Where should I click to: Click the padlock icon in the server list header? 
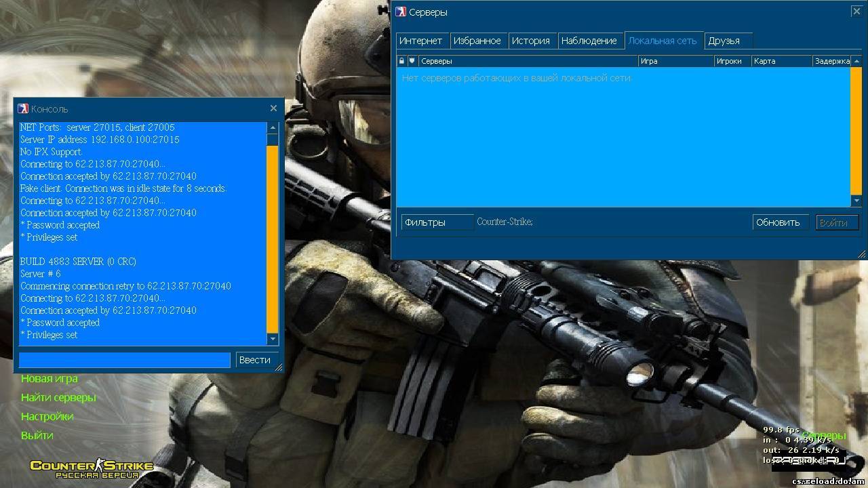coord(401,60)
